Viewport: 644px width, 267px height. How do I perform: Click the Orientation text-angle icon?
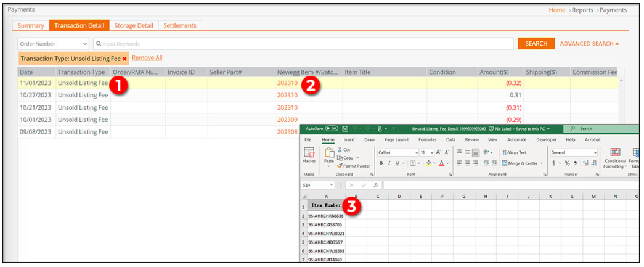(x=487, y=152)
